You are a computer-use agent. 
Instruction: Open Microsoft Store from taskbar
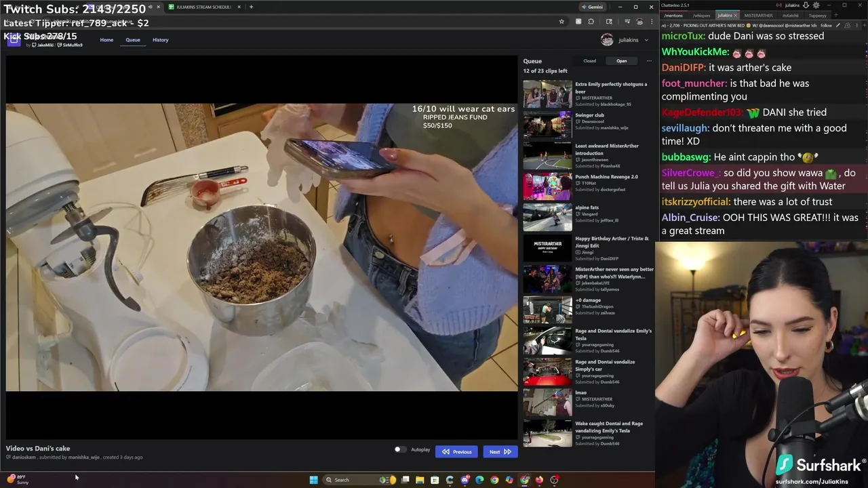(435, 480)
